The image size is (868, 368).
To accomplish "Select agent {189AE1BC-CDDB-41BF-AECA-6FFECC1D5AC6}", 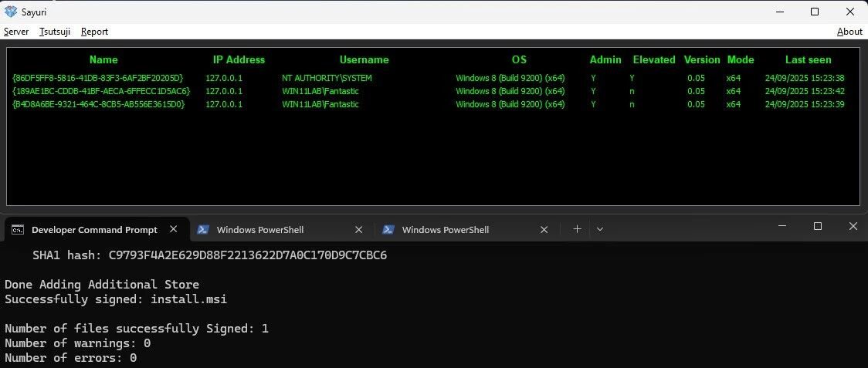I will coord(100,91).
